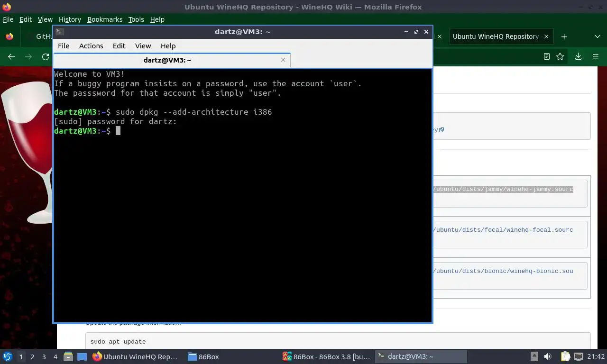607x364 pixels.
Task: Click inside the terminal at the prompt cursor
Action: point(118,131)
